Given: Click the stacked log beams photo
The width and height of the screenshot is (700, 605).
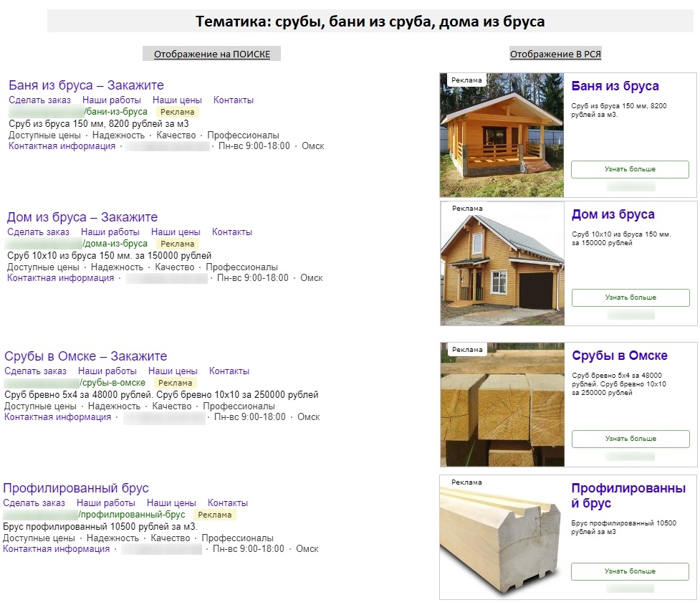Looking at the screenshot, I should coord(502,404).
